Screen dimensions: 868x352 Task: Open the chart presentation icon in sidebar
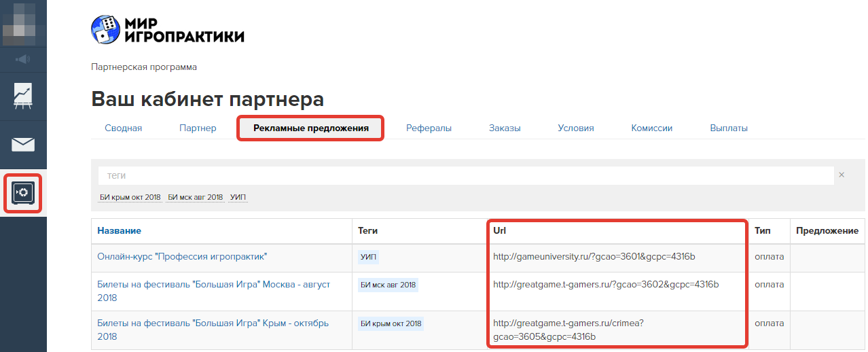[x=23, y=96]
